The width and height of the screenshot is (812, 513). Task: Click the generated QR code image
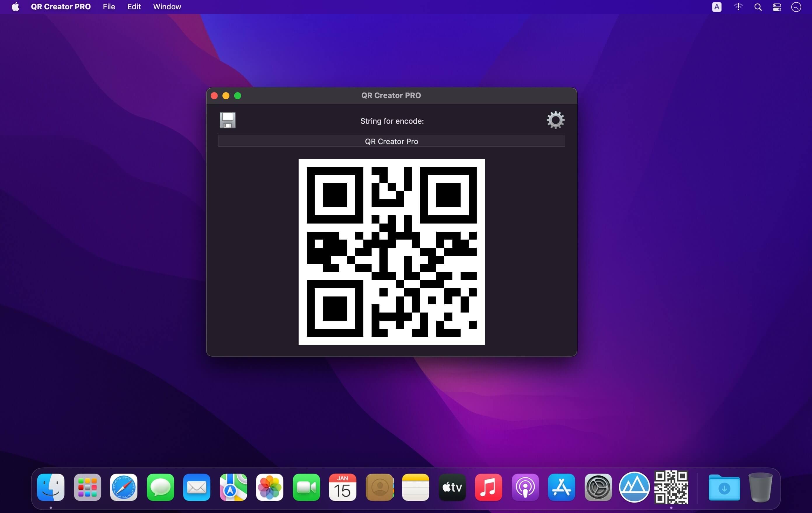point(391,252)
